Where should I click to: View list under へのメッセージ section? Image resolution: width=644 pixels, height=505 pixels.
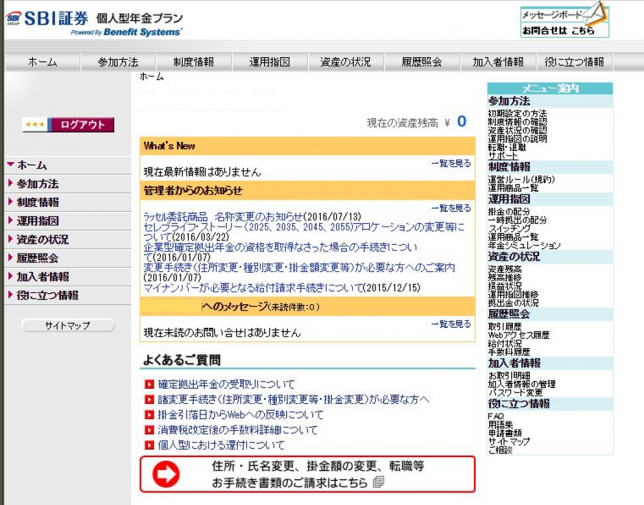[451, 324]
